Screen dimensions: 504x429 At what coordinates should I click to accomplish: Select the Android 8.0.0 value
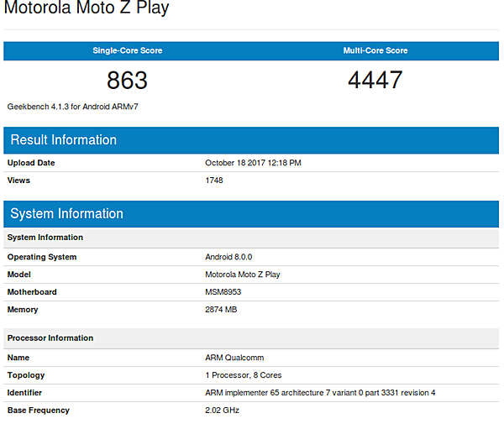(228, 257)
